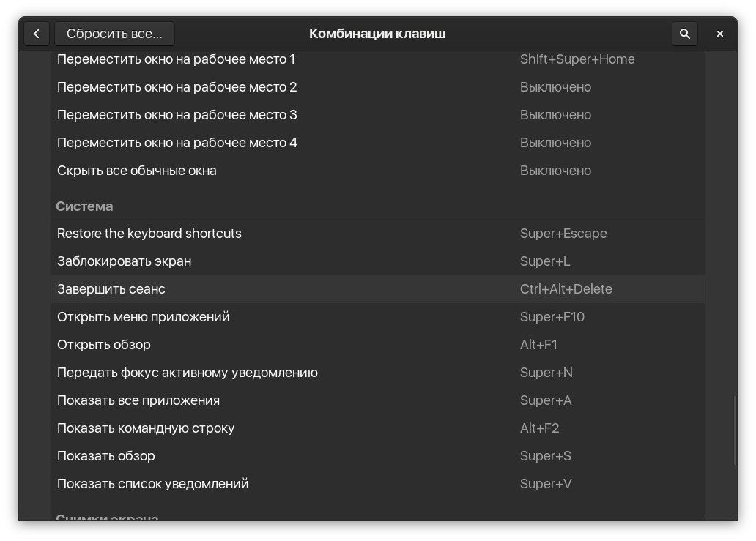
Task: Open 'Переместить окно на рабочее место 4' shortcut
Action: click(377, 143)
